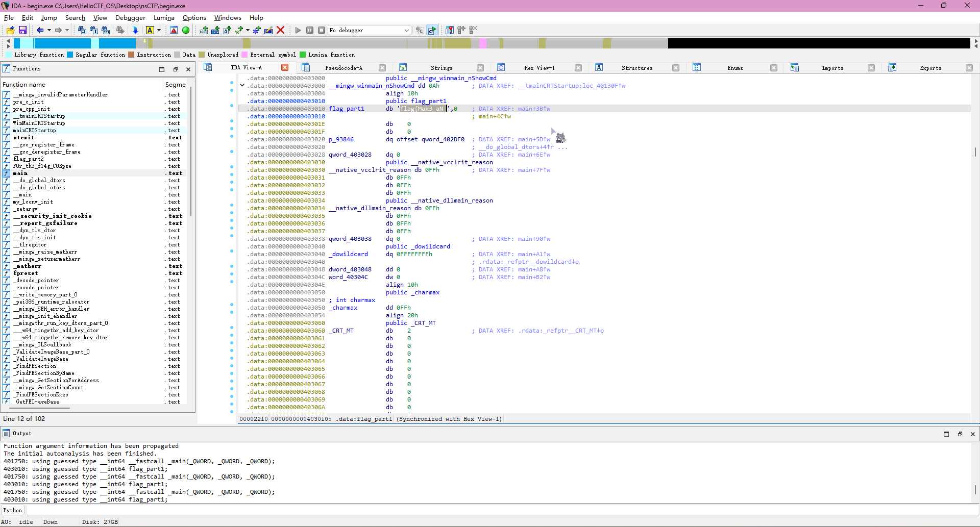The image size is (980, 527).
Task: Toggle the highlighted C toolbar button
Action: tap(432, 31)
